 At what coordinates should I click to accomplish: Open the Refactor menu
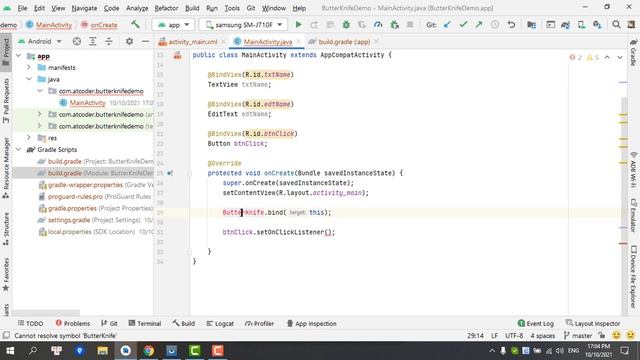point(166,8)
